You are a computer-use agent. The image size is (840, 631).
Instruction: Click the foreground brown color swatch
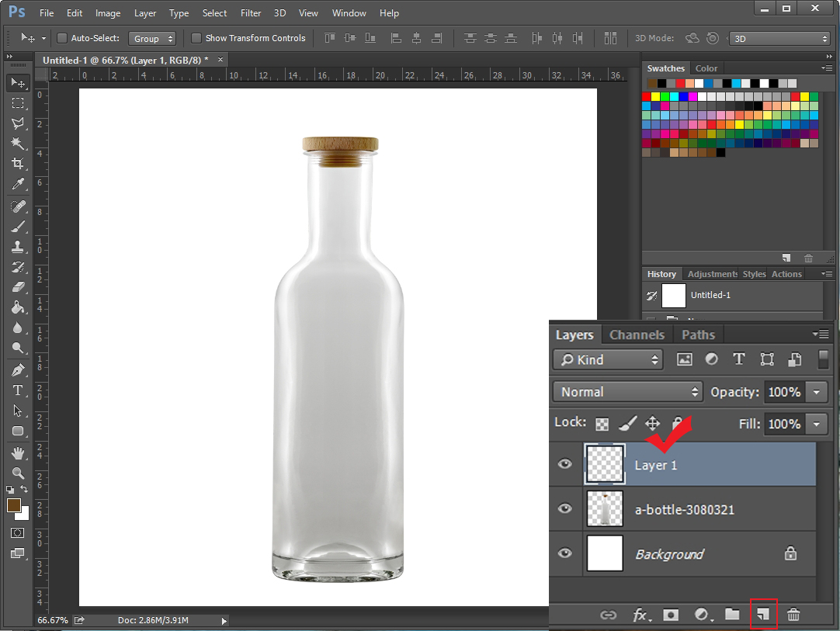coord(13,505)
